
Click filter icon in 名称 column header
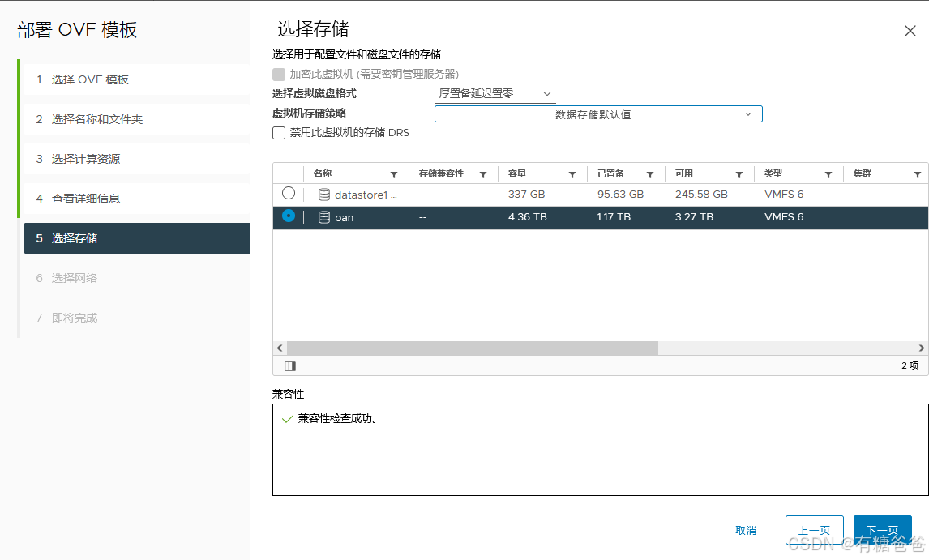tap(394, 174)
